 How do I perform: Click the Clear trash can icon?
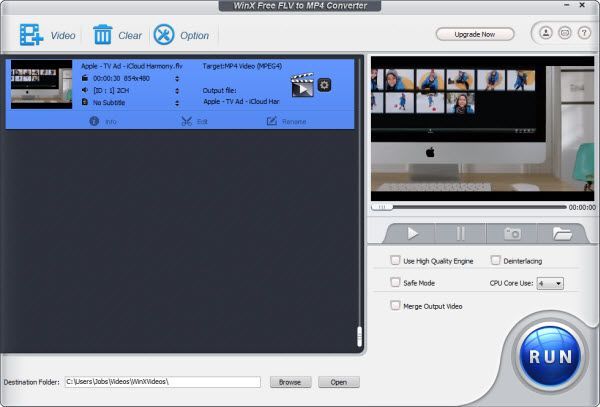[103, 35]
